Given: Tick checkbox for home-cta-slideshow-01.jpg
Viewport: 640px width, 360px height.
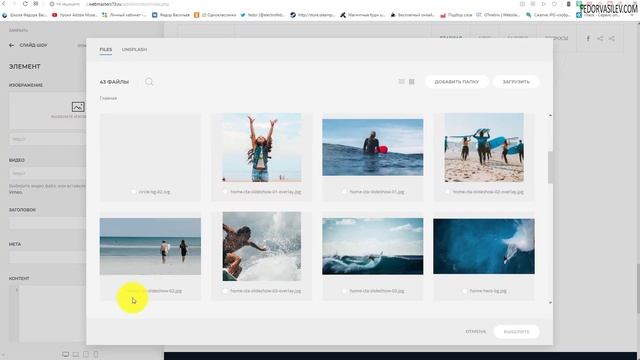Looking at the screenshot, I should click(x=344, y=192).
